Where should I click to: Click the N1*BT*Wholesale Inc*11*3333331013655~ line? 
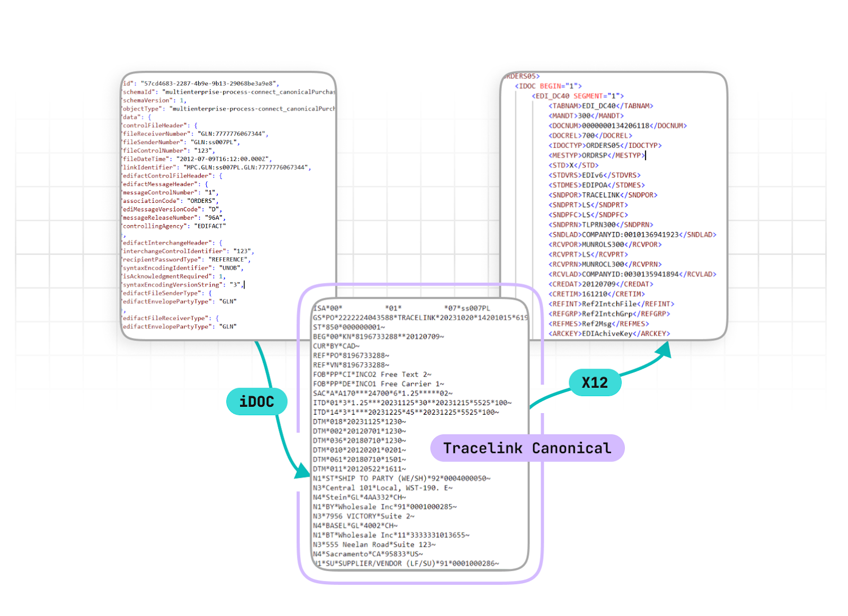pyautogui.click(x=391, y=535)
